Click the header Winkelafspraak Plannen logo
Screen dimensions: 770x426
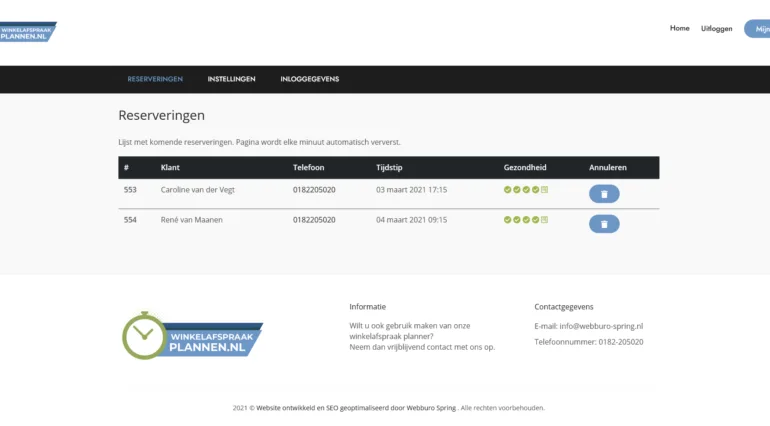pos(28,32)
